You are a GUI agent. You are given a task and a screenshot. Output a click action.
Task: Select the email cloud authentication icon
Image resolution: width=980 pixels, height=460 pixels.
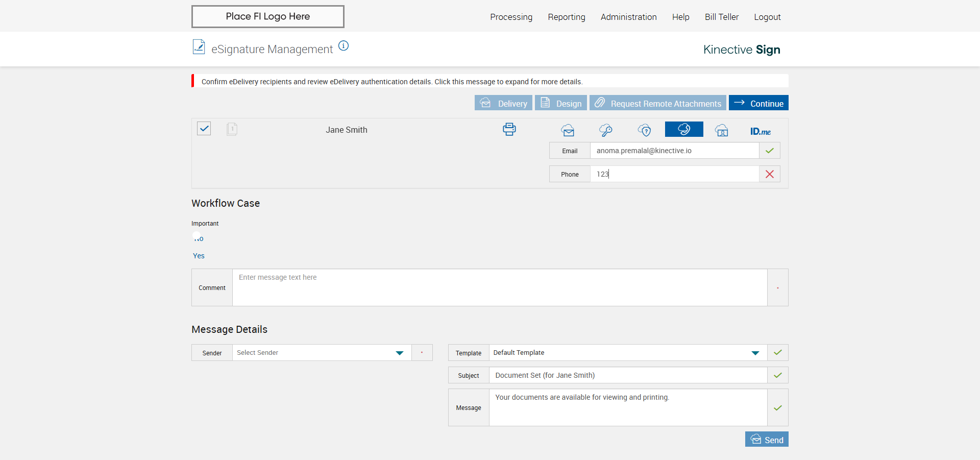[x=568, y=130]
